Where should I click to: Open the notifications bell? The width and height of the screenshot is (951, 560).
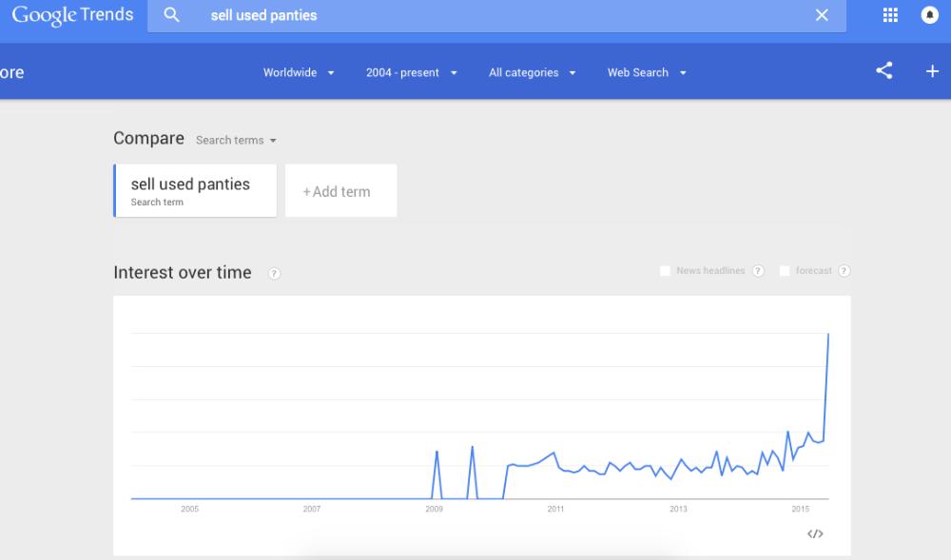click(x=929, y=15)
